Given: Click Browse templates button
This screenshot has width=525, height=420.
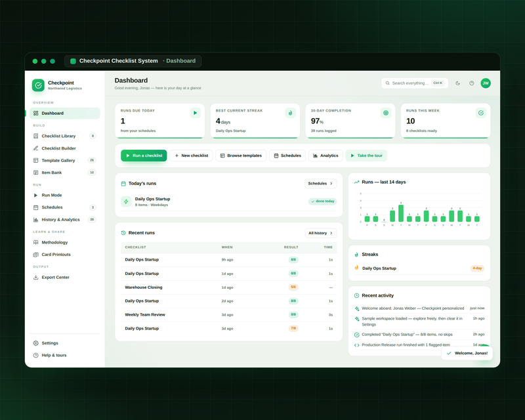Looking at the screenshot, I should [x=241, y=156].
